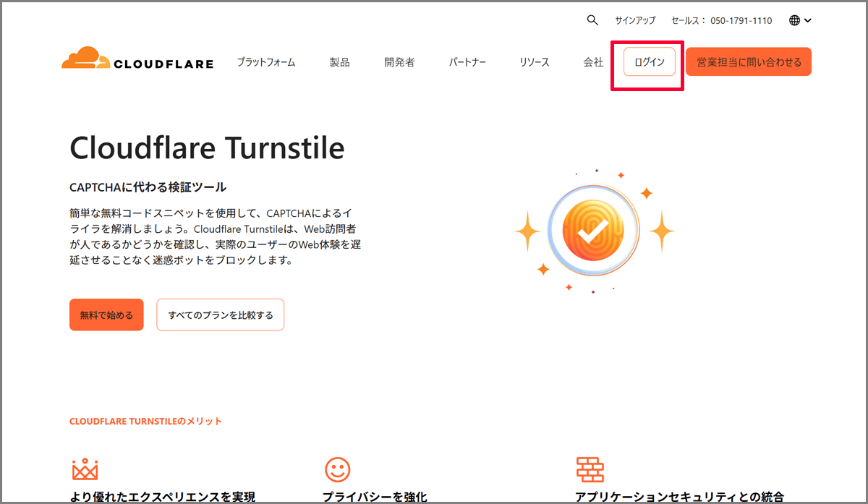Click the sales phone number 050-1791-1110
Image resolution: width=868 pixels, height=504 pixels.
[x=741, y=21]
